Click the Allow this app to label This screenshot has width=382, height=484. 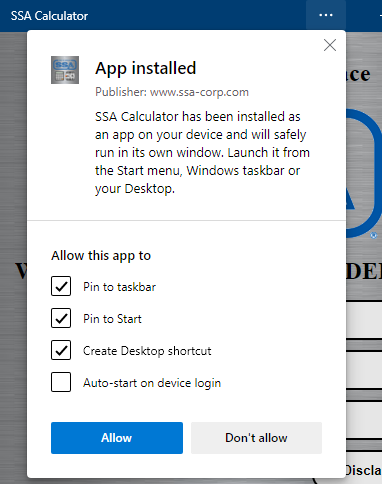(101, 256)
